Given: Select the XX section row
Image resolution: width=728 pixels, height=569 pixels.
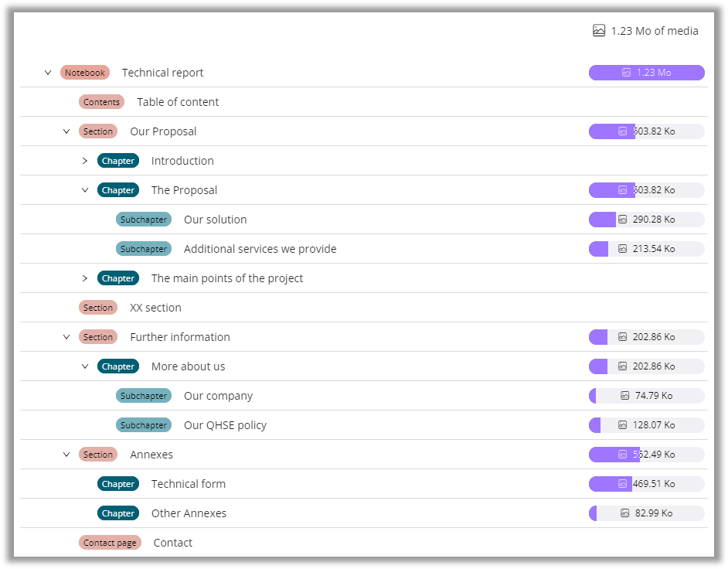Looking at the screenshot, I should [x=155, y=308].
